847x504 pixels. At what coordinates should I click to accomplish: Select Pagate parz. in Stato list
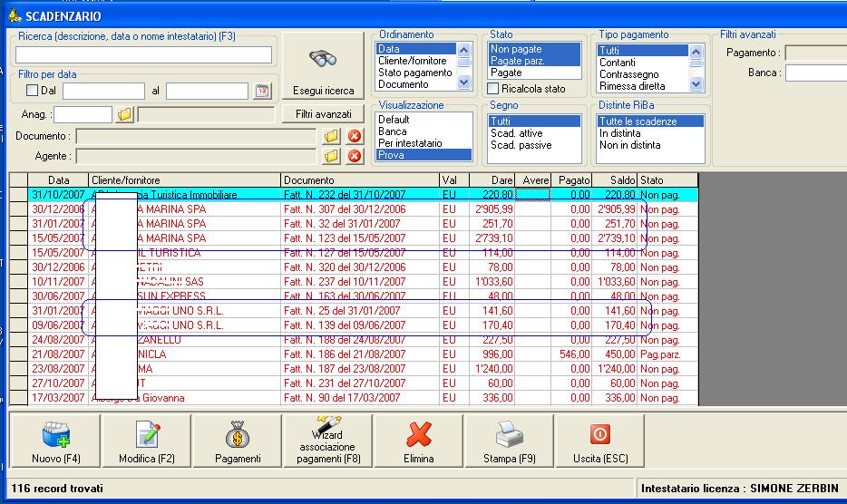(534, 61)
